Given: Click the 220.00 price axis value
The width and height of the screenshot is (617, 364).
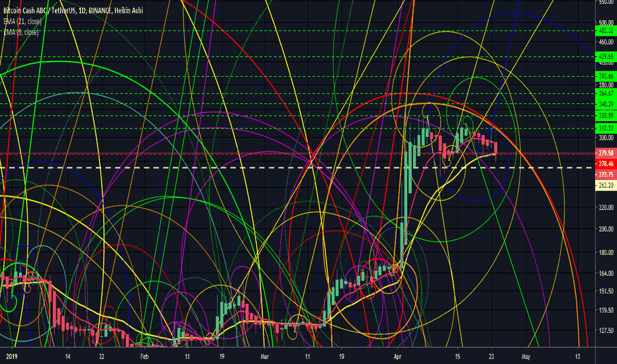Looking at the screenshot, I should 606,207.
